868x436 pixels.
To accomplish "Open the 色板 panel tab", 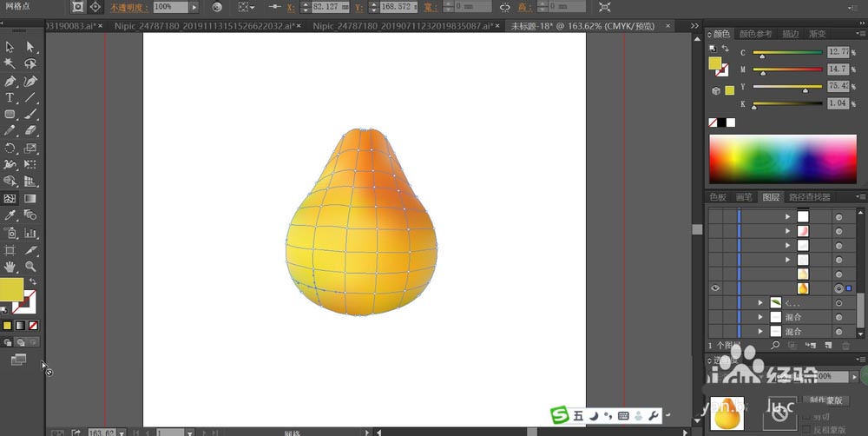I will click(x=718, y=196).
